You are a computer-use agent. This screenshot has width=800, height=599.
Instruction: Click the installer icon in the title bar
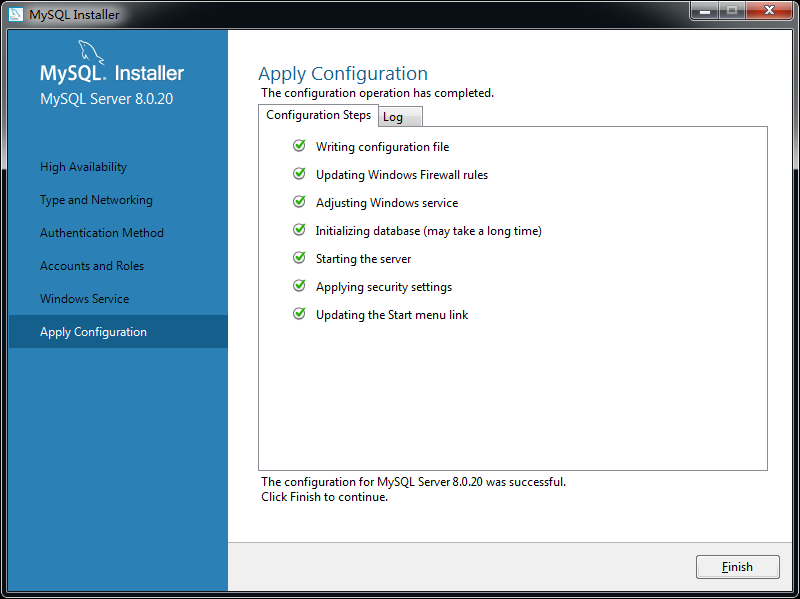pyautogui.click(x=15, y=14)
